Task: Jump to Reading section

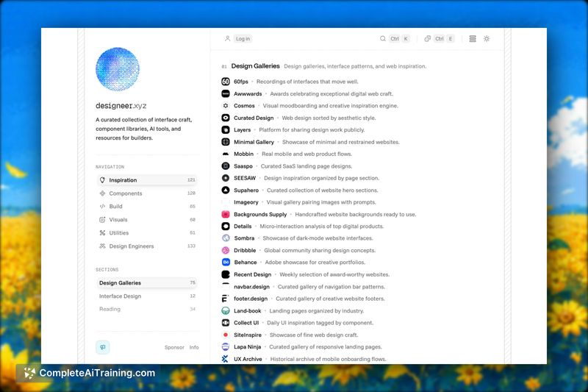Action: (x=146, y=309)
